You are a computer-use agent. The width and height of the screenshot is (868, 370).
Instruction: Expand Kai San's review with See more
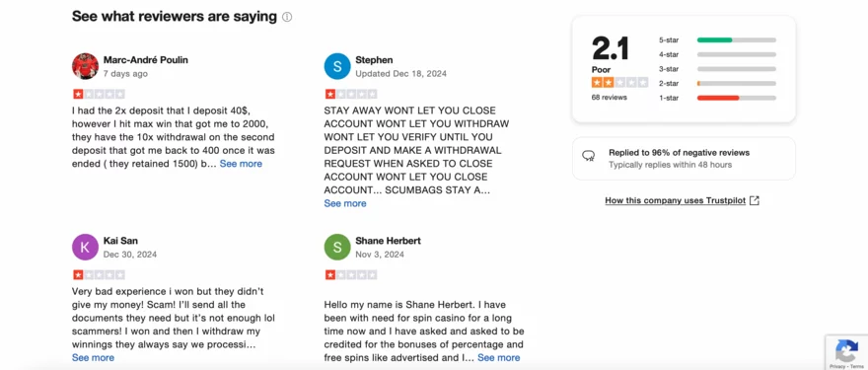93,358
